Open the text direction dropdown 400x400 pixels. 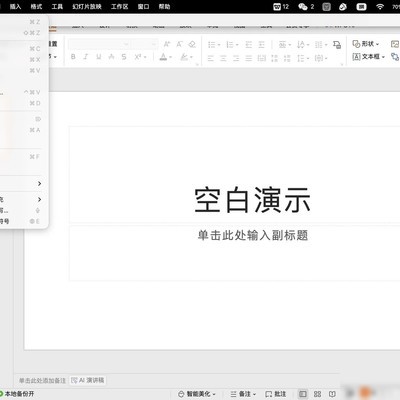303,44
